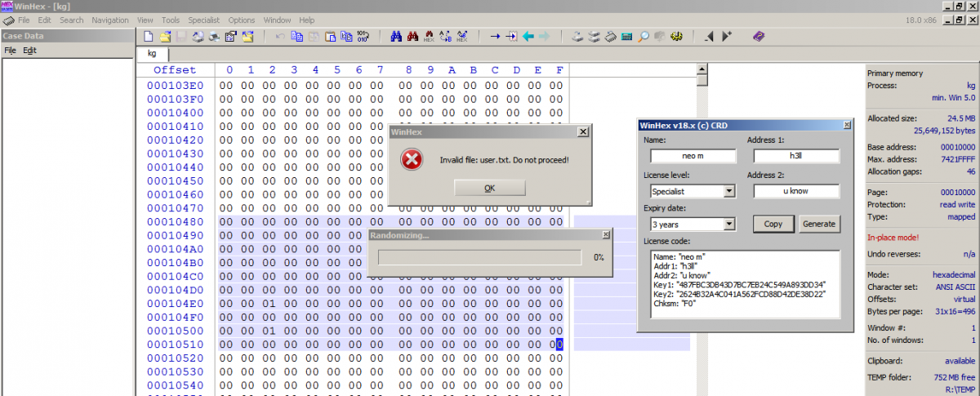The image size is (980, 396).
Task: Click the Clone Disk toolbar icon
Action: [x=593, y=37]
